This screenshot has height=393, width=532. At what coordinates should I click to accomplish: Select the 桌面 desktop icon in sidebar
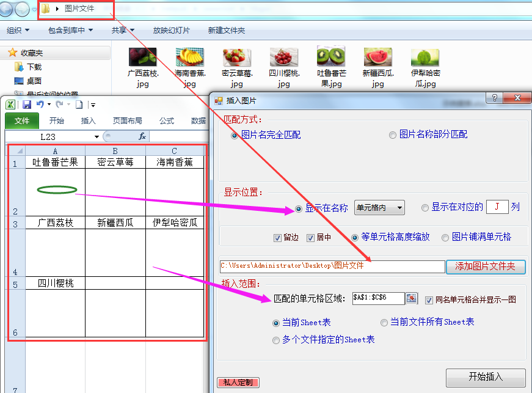point(34,81)
